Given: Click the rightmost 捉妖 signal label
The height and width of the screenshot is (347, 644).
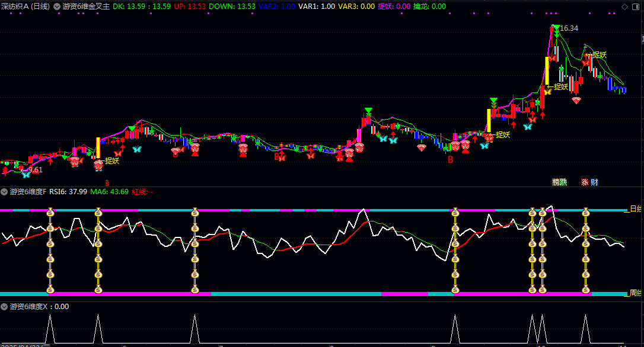Looking at the screenshot, I should (x=599, y=55).
